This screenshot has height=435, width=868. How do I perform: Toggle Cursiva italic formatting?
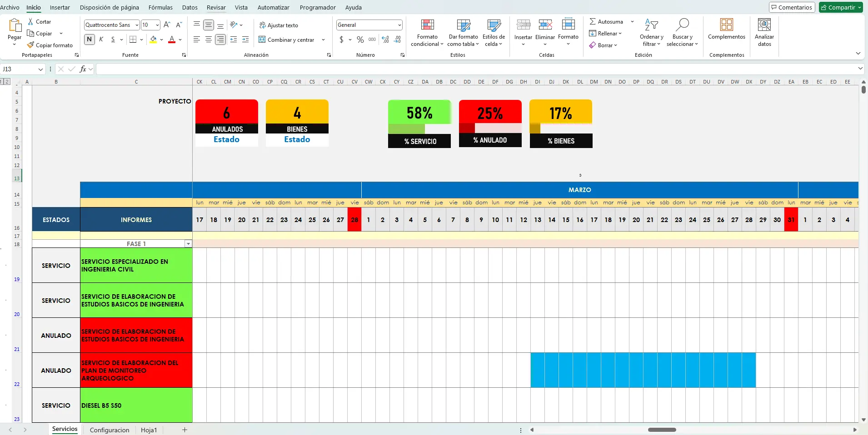(101, 40)
